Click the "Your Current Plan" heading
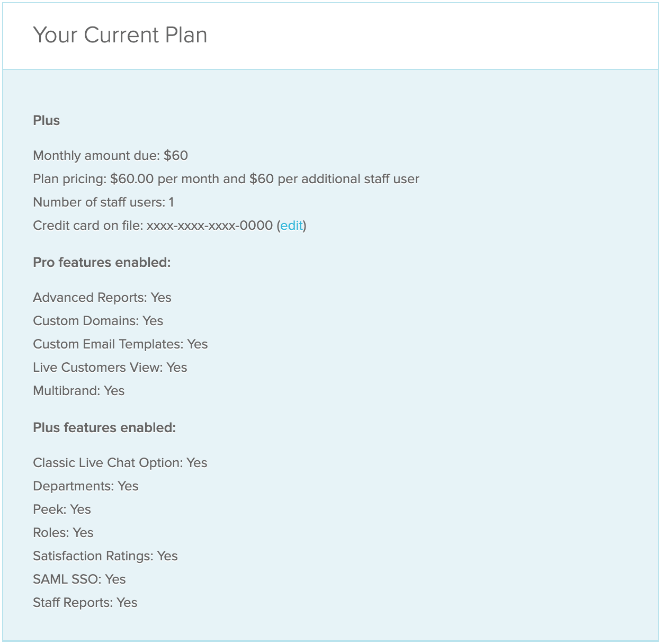 pos(120,35)
